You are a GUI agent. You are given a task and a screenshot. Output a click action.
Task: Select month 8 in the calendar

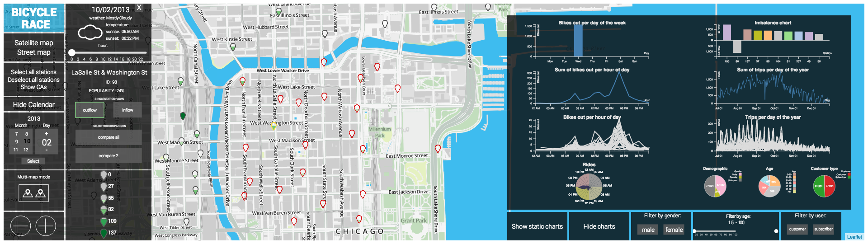coord(27,134)
